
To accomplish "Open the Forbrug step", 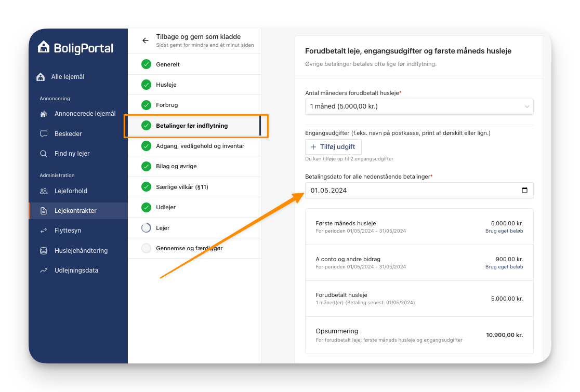I will click(x=194, y=105).
